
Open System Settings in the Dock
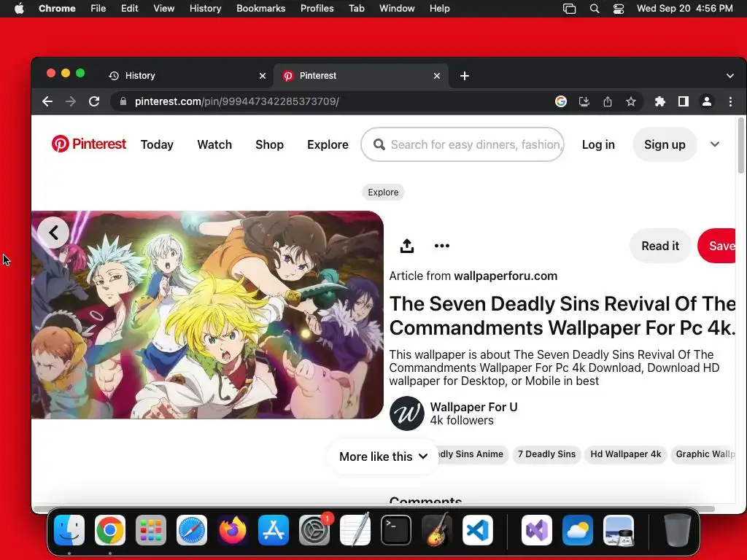tap(314, 530)
